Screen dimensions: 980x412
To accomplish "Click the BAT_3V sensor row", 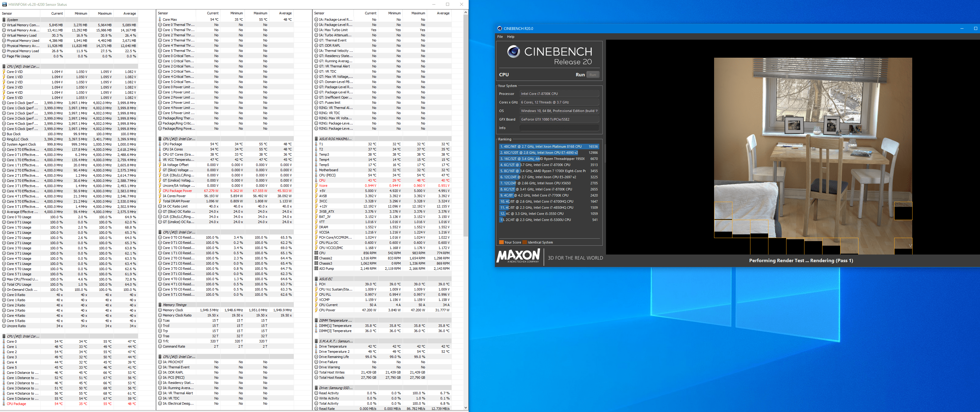I will 383,217.
